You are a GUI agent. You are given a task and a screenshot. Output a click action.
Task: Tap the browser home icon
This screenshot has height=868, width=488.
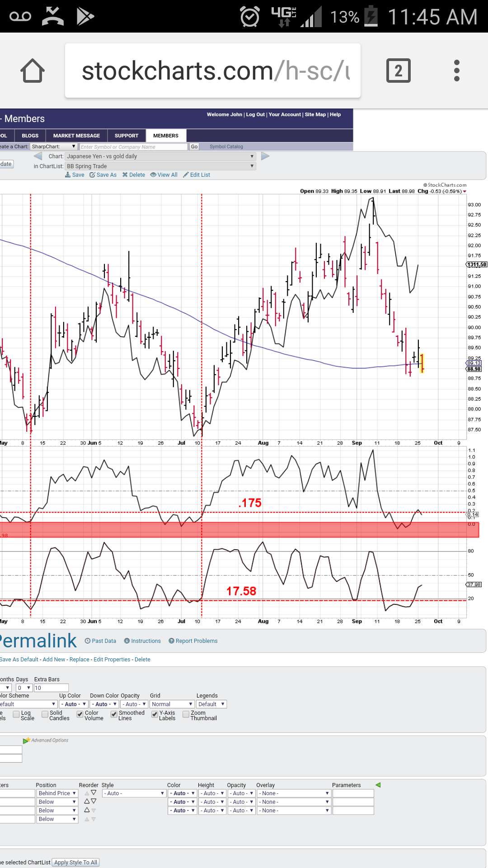coord(33,71)
